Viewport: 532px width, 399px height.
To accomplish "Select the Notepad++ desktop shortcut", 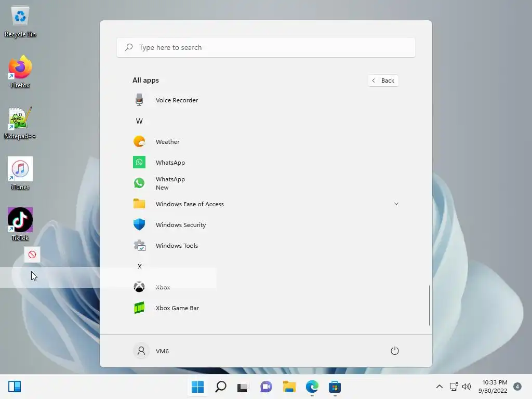I will [x=20, y=123].
